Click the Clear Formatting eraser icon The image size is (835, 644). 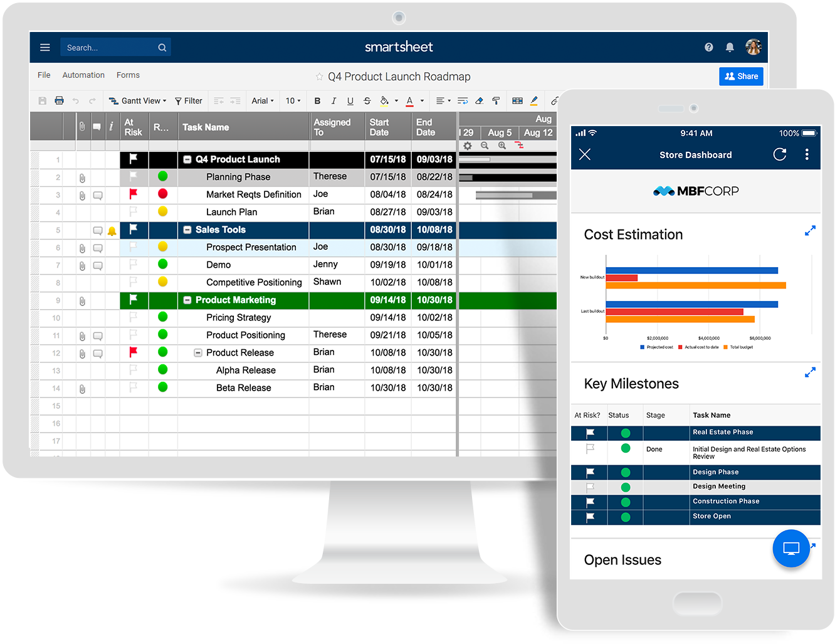point(480,101)
